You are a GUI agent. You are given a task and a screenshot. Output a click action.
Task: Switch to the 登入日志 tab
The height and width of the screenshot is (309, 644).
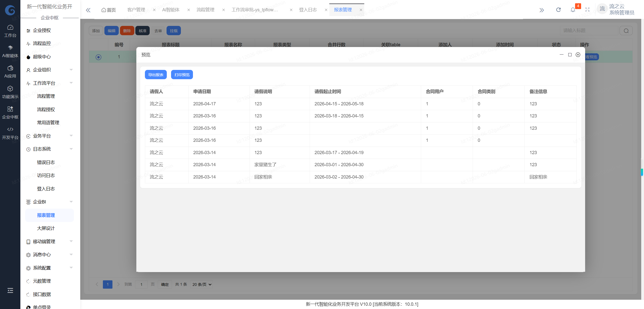click(x=308, y=10)
